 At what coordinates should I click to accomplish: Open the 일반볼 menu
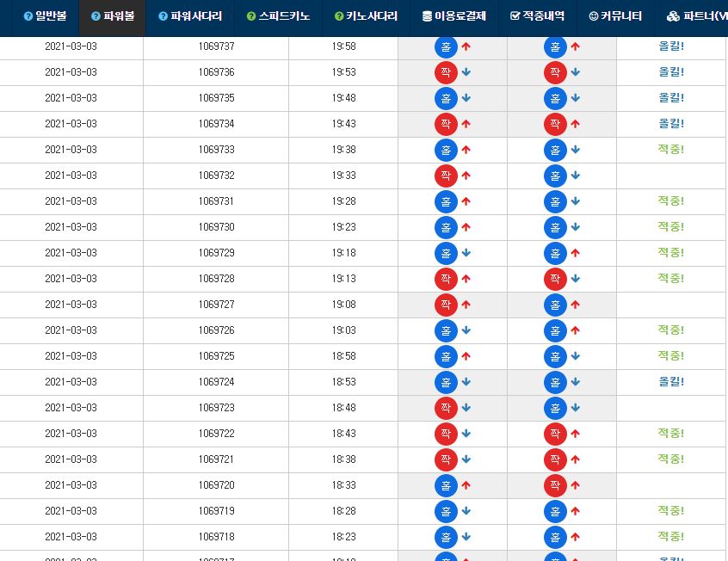45,16
